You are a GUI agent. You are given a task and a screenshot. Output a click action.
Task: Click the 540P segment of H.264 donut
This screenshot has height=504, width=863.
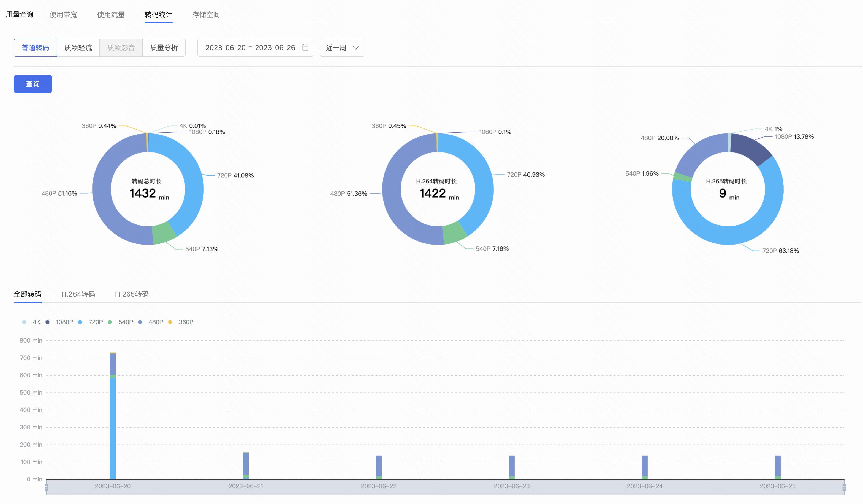[x=455, y=233]
